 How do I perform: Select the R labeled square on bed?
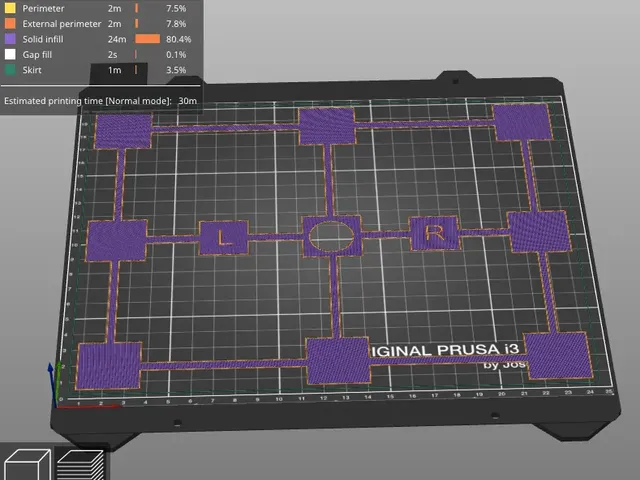tap(434, 233)
